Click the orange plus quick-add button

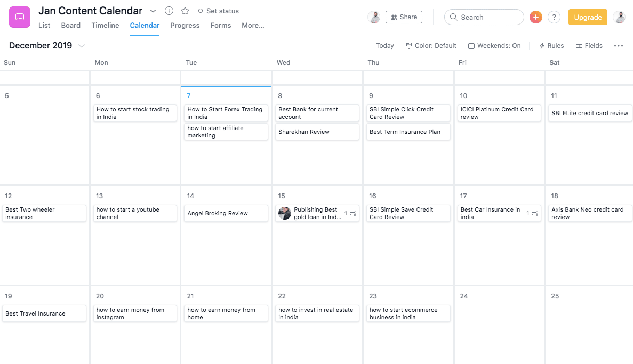535,17
